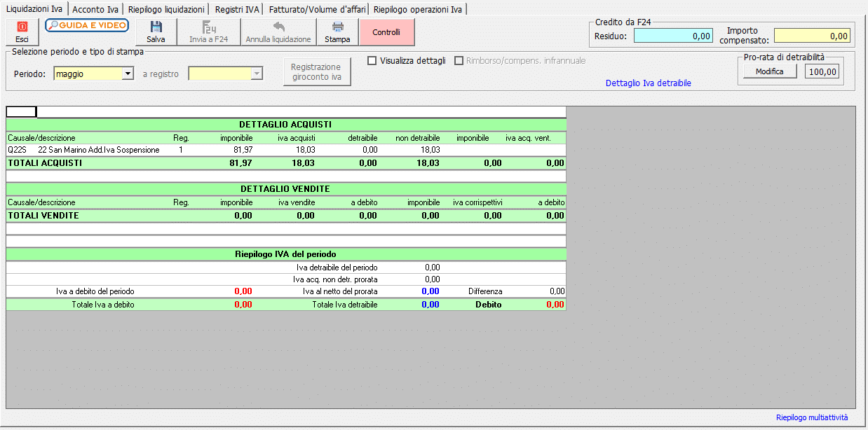
Task: Click the Differenza label
Action: click(485, 291)
